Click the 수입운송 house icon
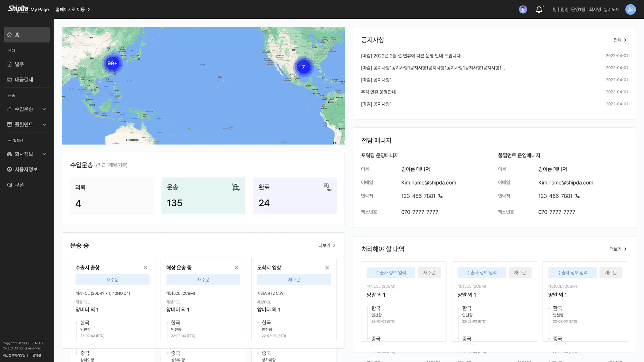 tap(10, 109)
